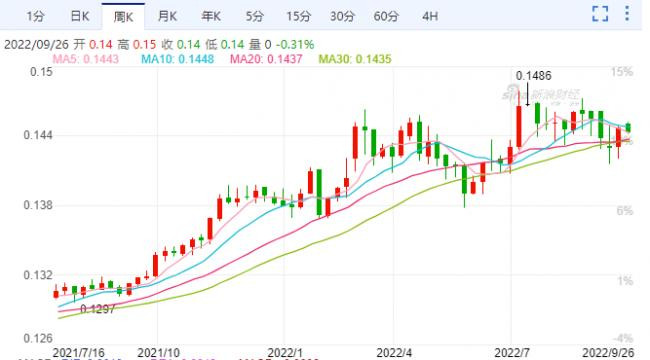Switch to the 4H chart tab
Image resolution: width=650 pixels, height=360 pixels.
pyautogui.click(x=430, y=16)
